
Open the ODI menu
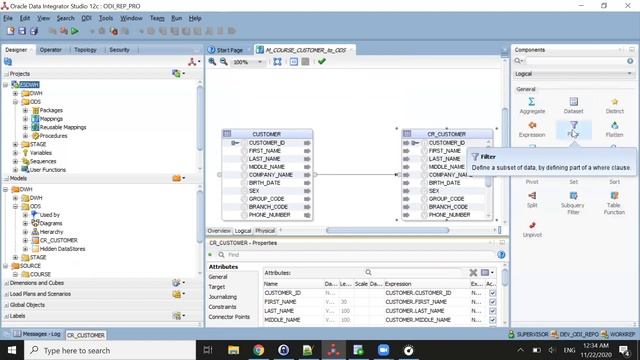[87, 18]
